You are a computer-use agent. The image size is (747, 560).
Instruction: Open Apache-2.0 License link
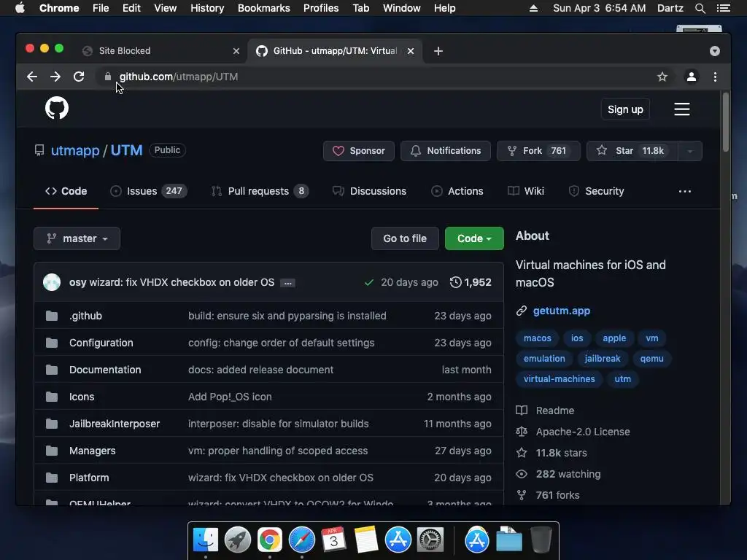[573, 432]
